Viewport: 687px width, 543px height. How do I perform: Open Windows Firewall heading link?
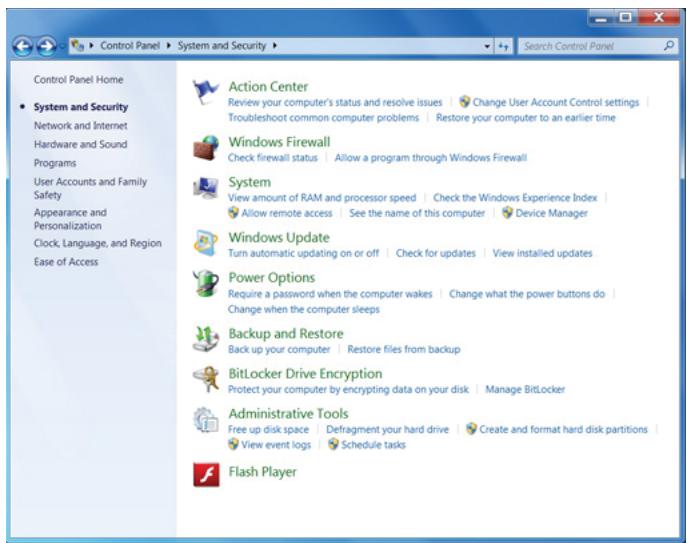(x=279, y=142)
